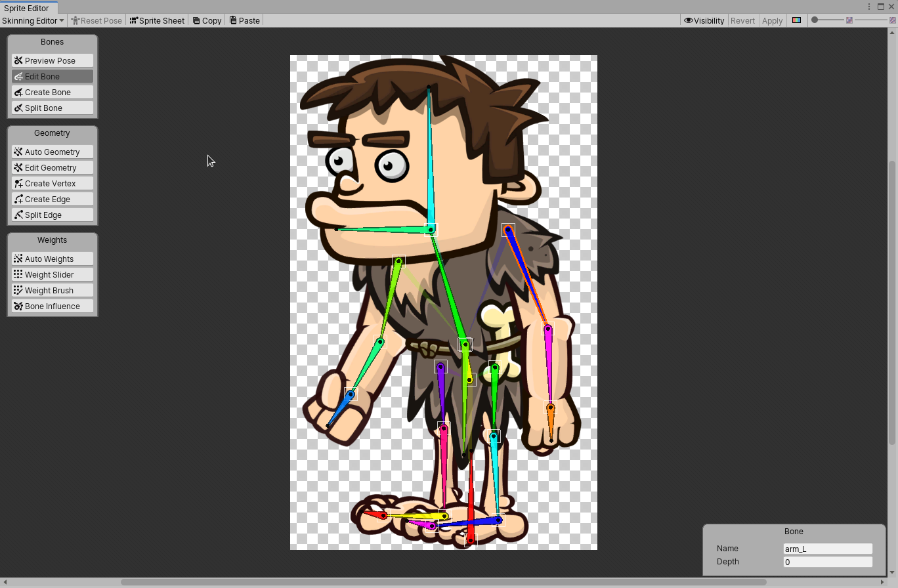Activate the Create Bone tool
898x588 pixels.
pyautogui.click(x=52, y=92)
